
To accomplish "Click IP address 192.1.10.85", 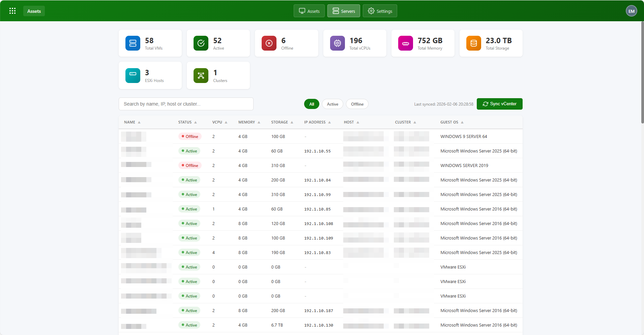I will 317,209.
